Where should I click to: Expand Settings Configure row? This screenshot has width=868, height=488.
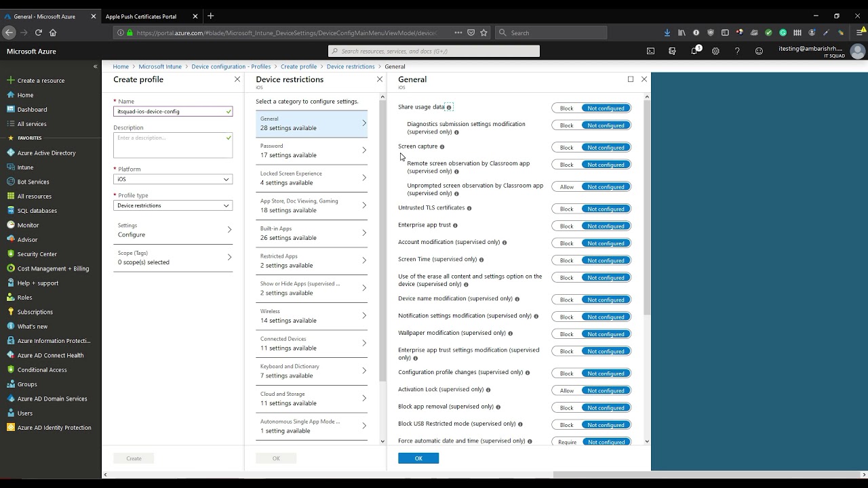173,230
